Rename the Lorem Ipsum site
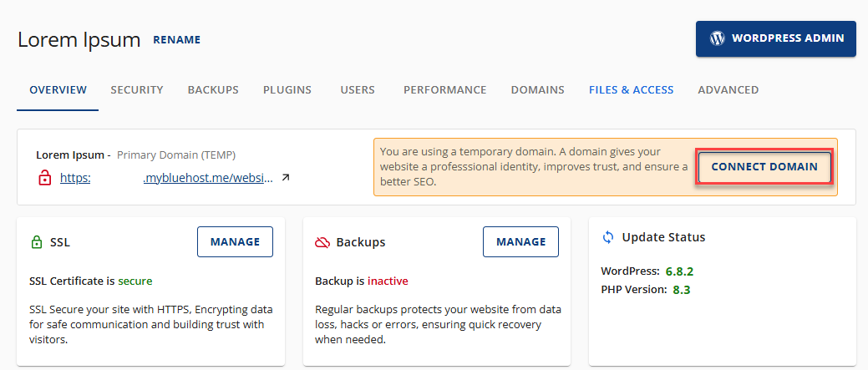Viewport: 868px width, 370px height. click(x=176, y=40)
